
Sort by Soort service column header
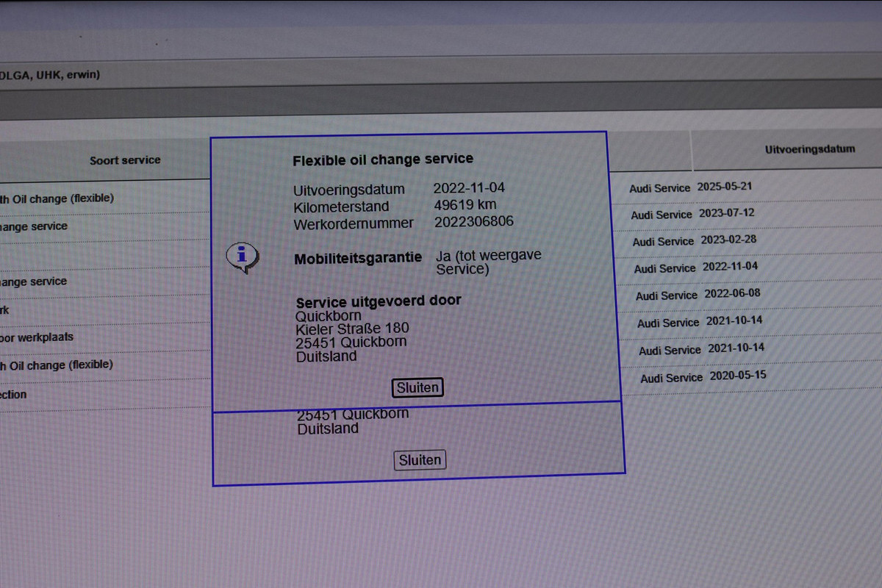[125, 160]
